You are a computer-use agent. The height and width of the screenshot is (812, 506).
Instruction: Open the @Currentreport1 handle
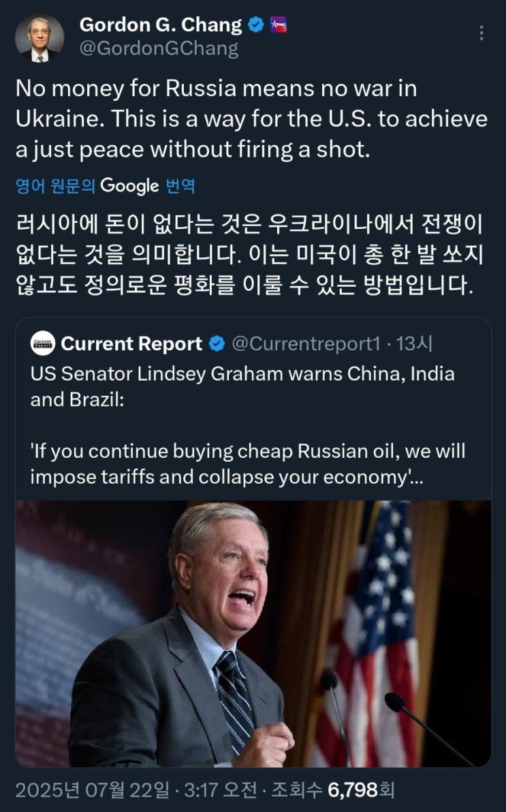306,344
